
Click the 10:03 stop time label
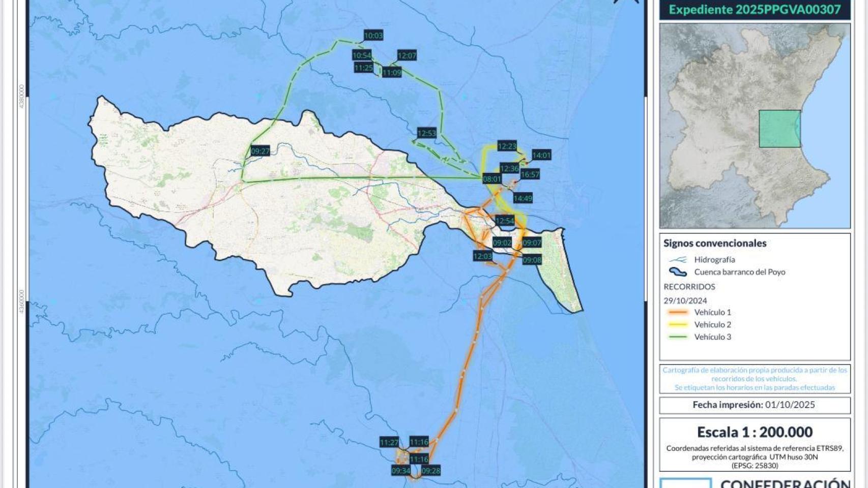[x=373, y=36]
